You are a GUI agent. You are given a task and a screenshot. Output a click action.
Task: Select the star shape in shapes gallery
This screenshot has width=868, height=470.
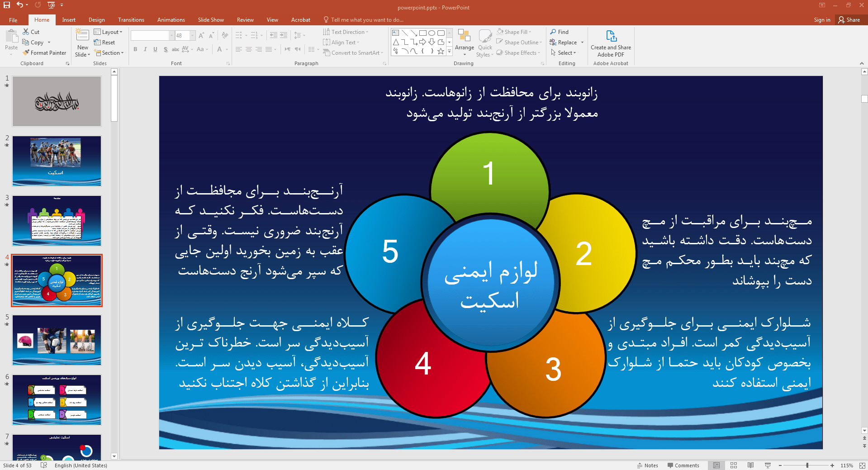[441, 51]
